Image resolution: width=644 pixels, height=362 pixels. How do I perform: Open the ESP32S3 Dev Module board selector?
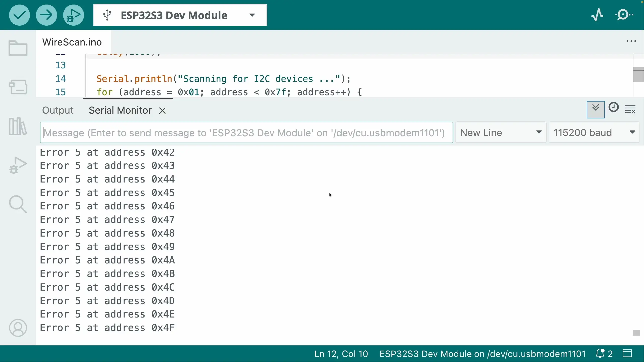(179, 15)
